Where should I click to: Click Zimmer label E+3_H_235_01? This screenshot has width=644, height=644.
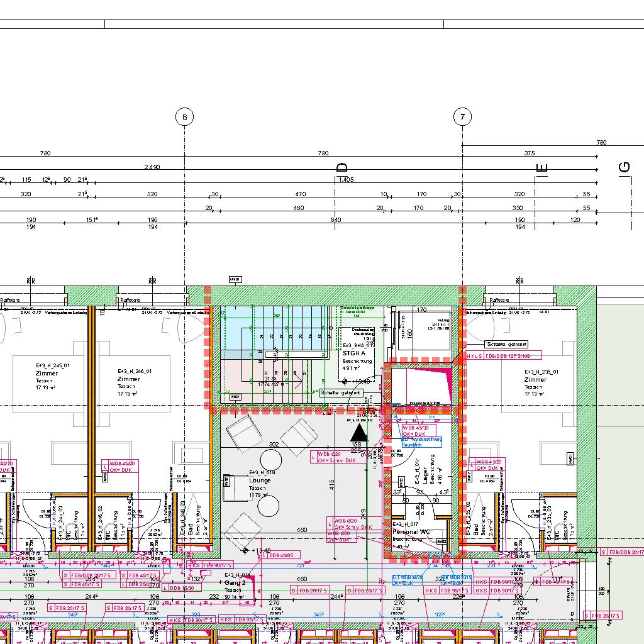point(535,380)
